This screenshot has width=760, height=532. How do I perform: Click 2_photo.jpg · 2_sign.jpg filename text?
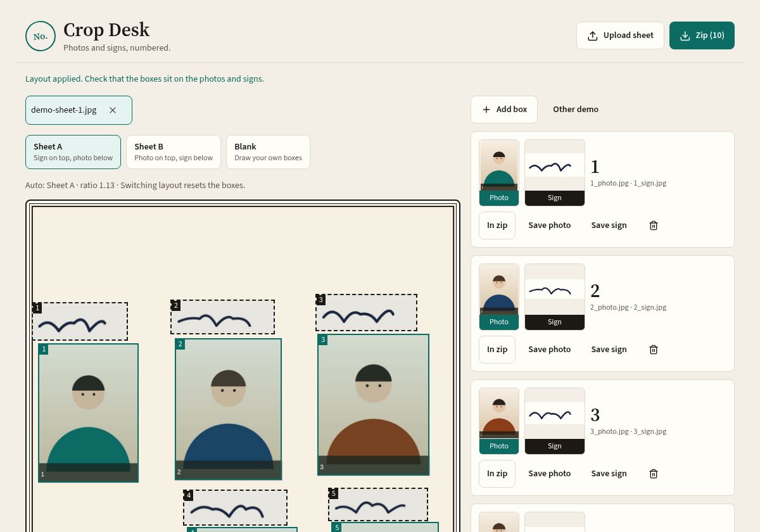(628, 307)
